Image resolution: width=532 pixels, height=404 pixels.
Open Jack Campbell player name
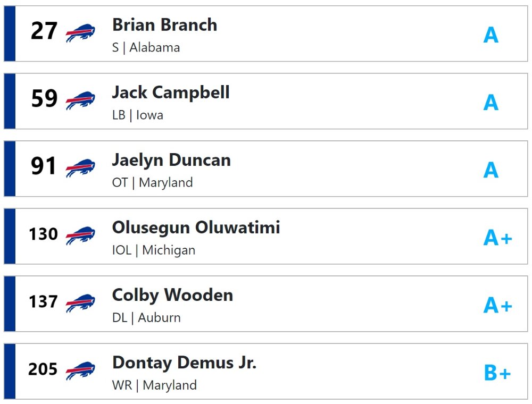pos(171,92)
